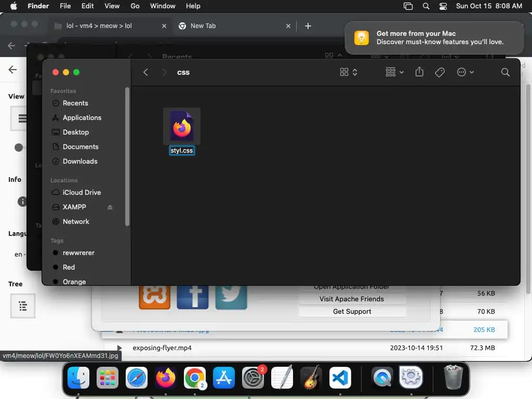This screenshot has width=532, height=399.
Task: Eject the XAMPP volume
Action: click(x=110, y=207)
